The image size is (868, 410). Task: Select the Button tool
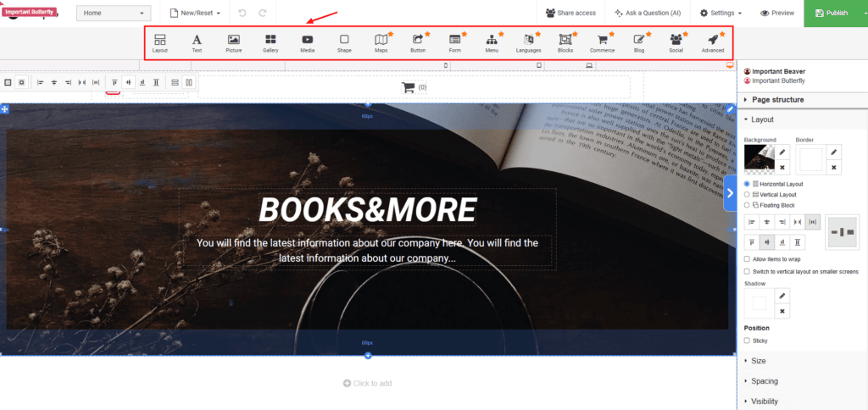[x=418, y=43]
